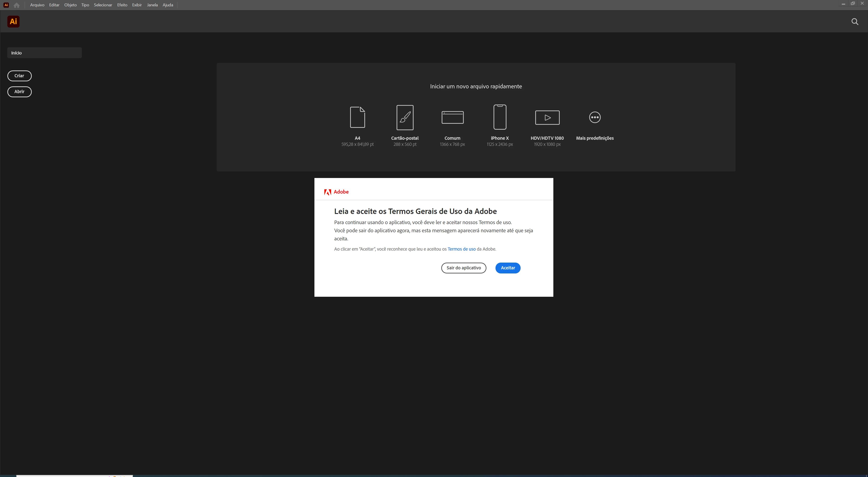Click the large Ai logo icon
The image size is (868, 477).
click(x=14, y=21)
